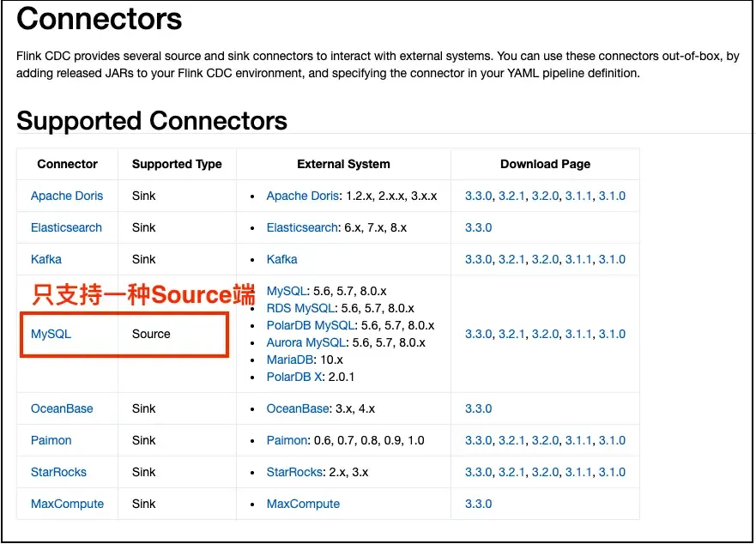This screenshot has height=544, width=756.
Task: Click the Connector column header
Action: coord(68,164)
